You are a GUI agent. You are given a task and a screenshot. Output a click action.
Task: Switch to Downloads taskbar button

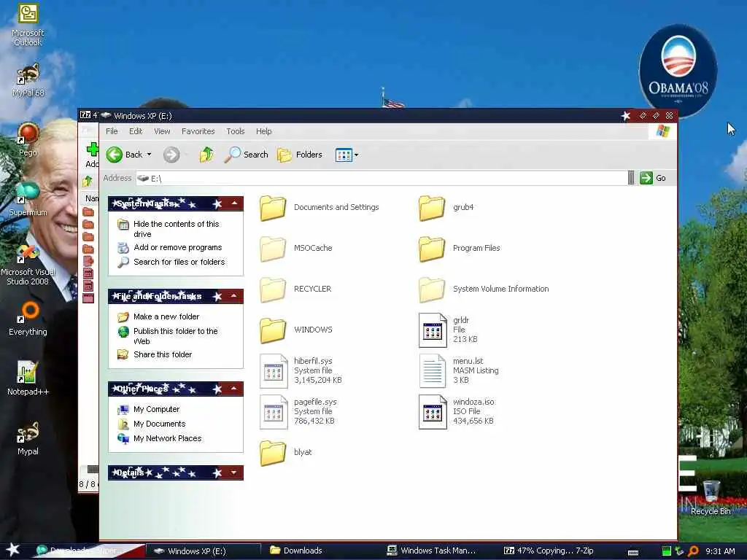click(x=296, y=551)
